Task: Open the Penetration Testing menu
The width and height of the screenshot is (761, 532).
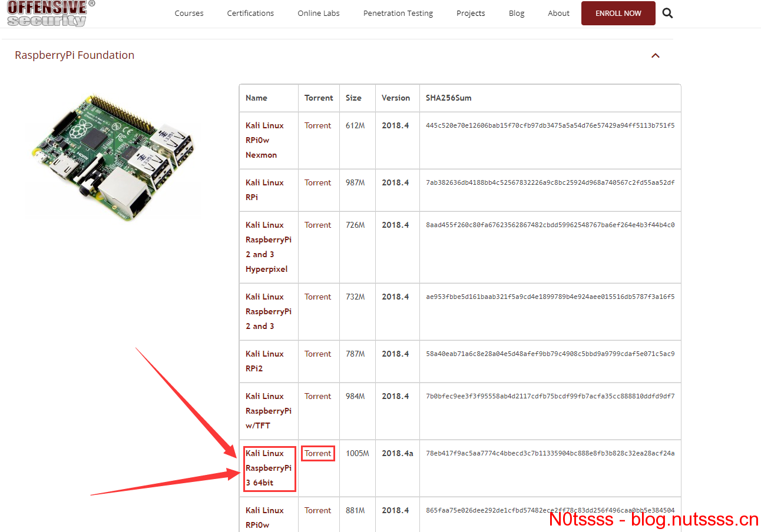Action: (398, 13)
